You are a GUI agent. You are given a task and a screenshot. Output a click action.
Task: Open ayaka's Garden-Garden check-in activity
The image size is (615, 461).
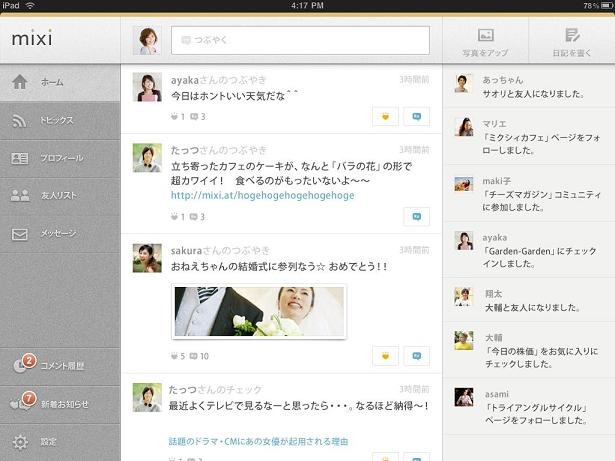(x=529, y=250)
